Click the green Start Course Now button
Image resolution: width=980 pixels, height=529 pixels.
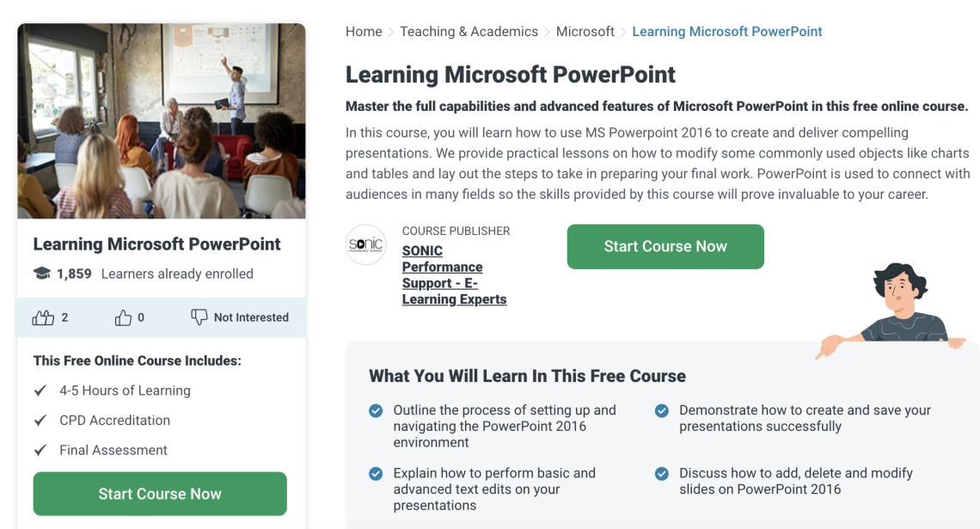(x=665, y=246)
